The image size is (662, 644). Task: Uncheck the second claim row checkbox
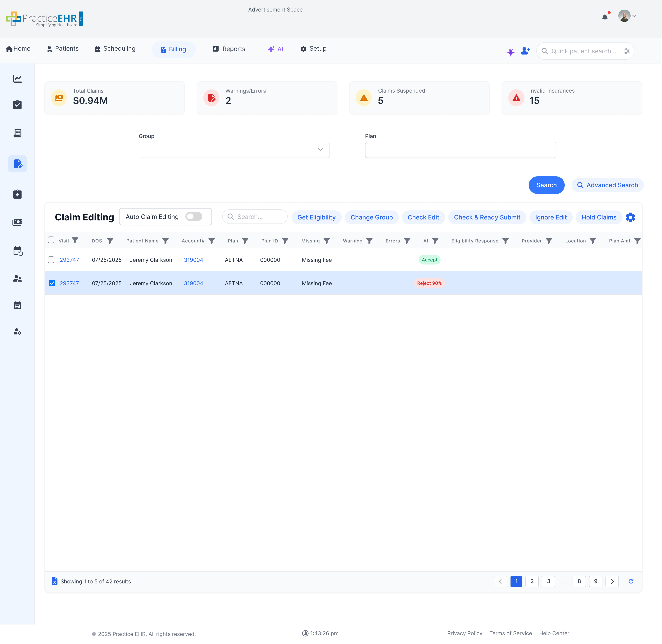(x=52, y=283)
